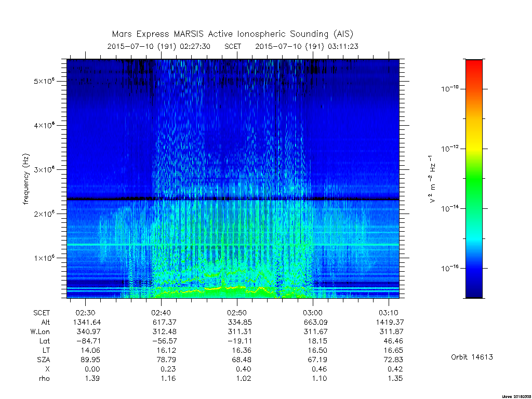The height and width of the screenshot is (399, 532).
Task: Click the dark horizontal band near 2.3 MHz
Action: [233, 199]
